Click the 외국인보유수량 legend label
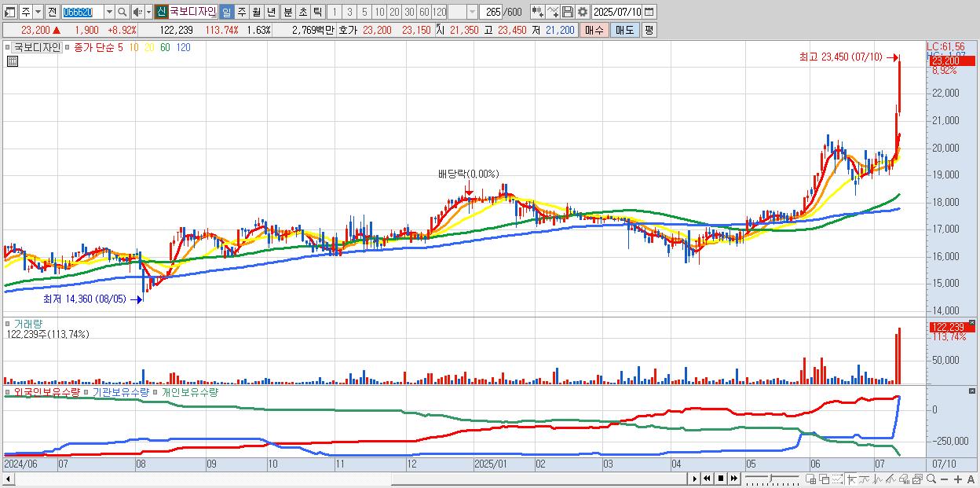Screen dimensions: 980x488 tap(47, 391)
